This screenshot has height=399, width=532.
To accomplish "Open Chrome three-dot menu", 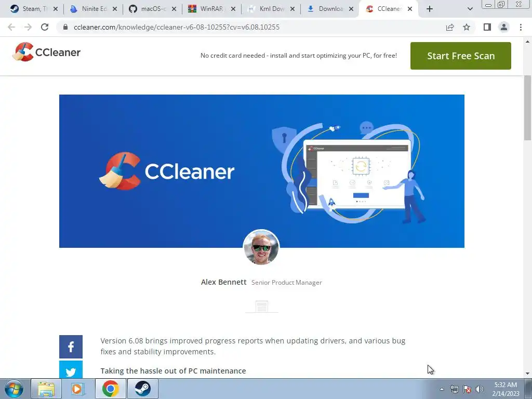I will [521, 27].
